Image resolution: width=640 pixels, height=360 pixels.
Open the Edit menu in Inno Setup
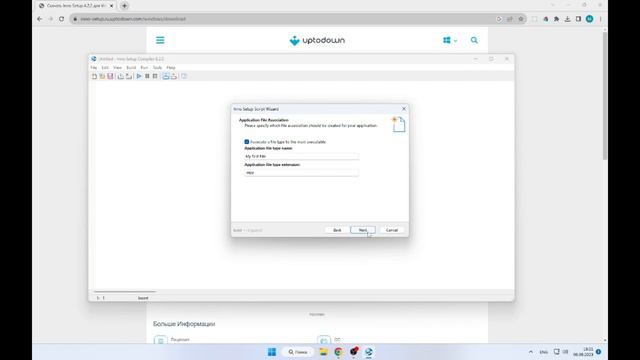point(105,67)
